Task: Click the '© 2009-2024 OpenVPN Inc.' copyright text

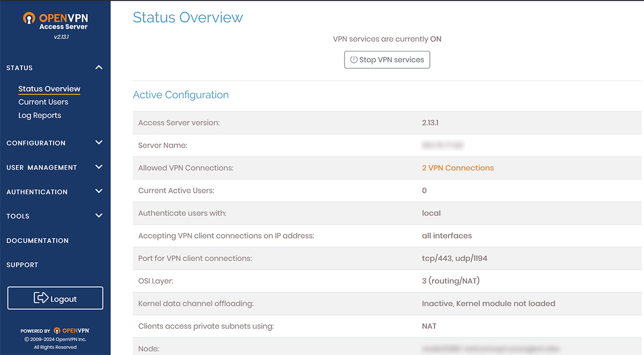Action: 55,339
